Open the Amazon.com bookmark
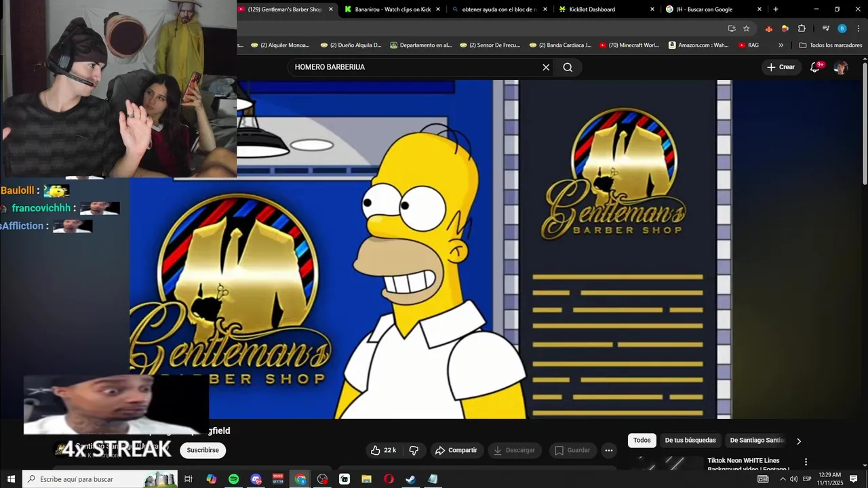This screenshot has width=868, height=488. coord(698,45)
